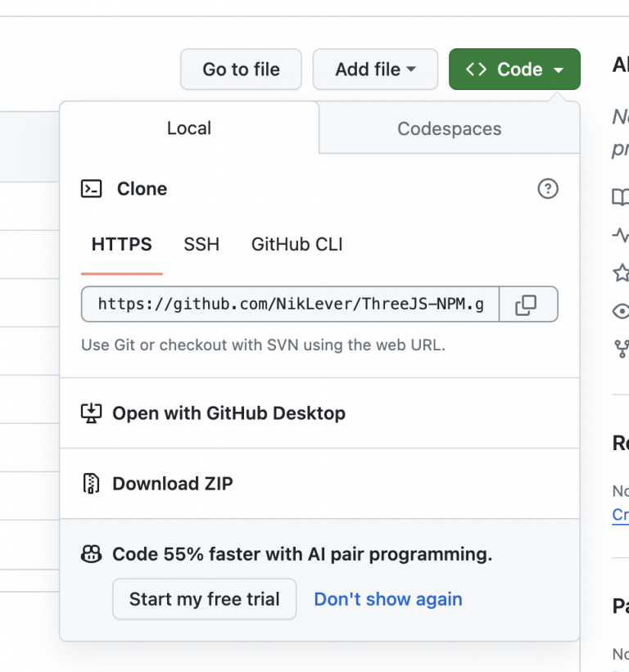629x672 pixels.
Task: Star the repository via star icon
Action: coord(620,273)
